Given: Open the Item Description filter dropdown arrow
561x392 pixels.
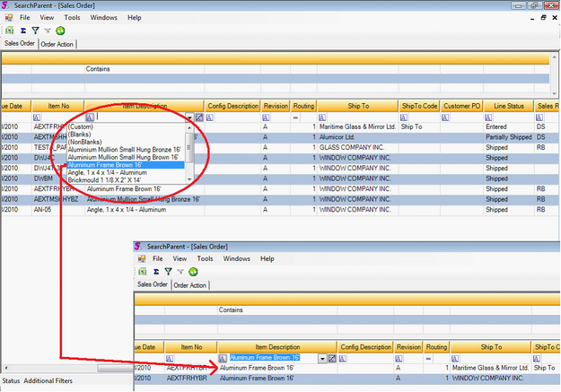Looking at the screenshot, I should point(188,118).
